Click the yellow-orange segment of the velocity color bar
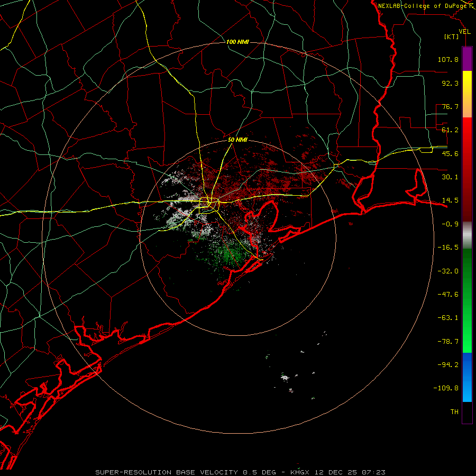This screenshot has height=476, width=476. tap(467, 94)
